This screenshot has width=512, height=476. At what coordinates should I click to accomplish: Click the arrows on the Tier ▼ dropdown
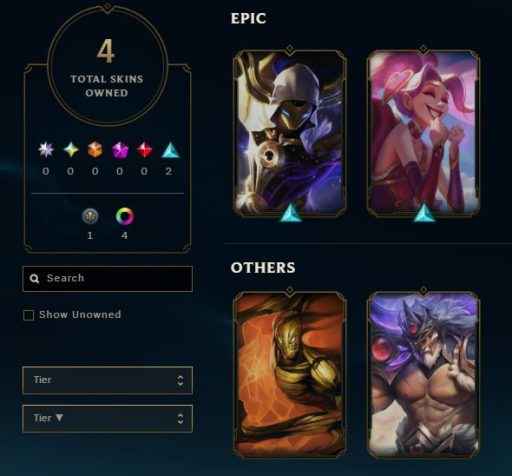click(x=180, y=419)
